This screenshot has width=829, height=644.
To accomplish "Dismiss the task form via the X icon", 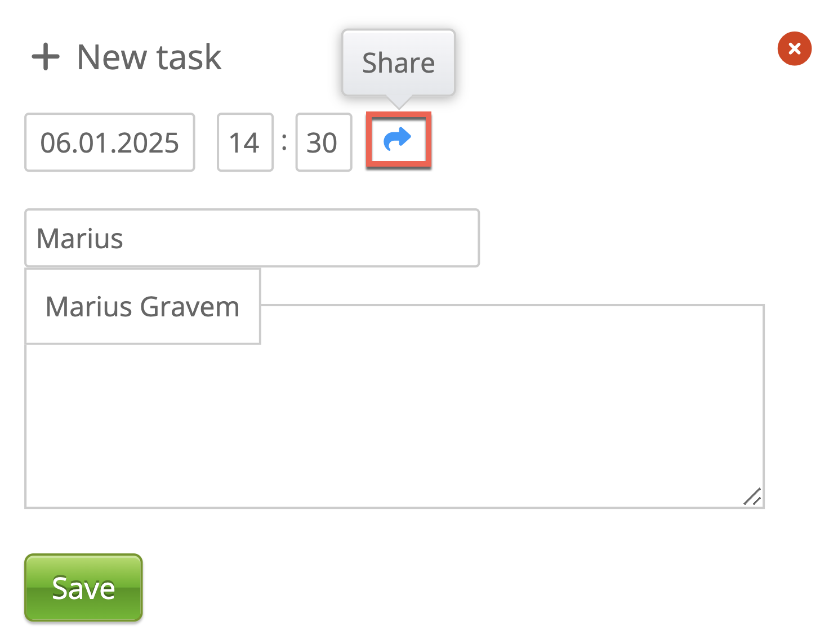I will tap(794, 48).
